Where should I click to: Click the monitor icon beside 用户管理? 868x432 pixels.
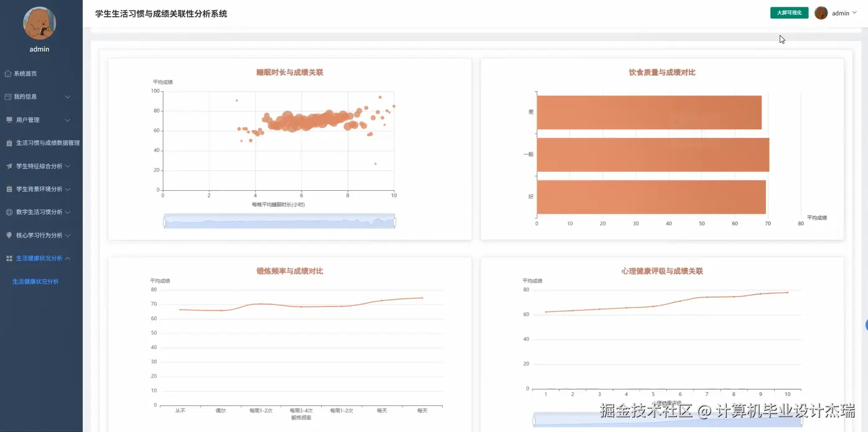click(x=9, y=120)
